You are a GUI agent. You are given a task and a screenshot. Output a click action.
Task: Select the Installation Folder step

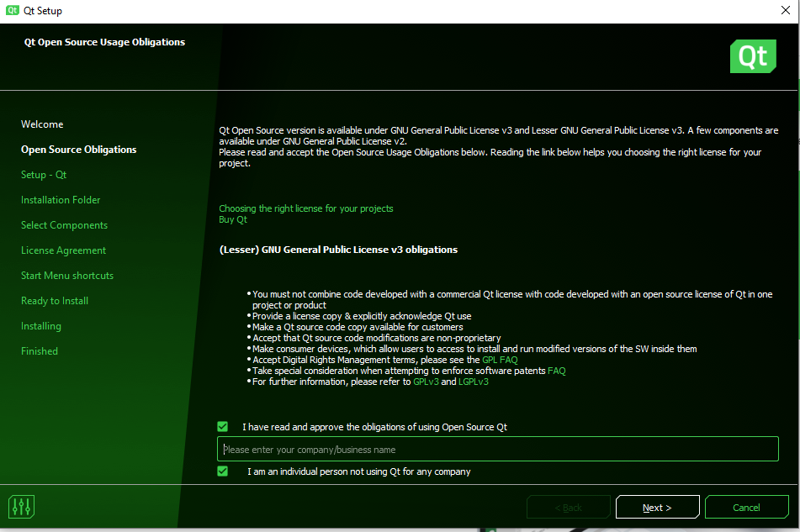(x=61, y=200)
